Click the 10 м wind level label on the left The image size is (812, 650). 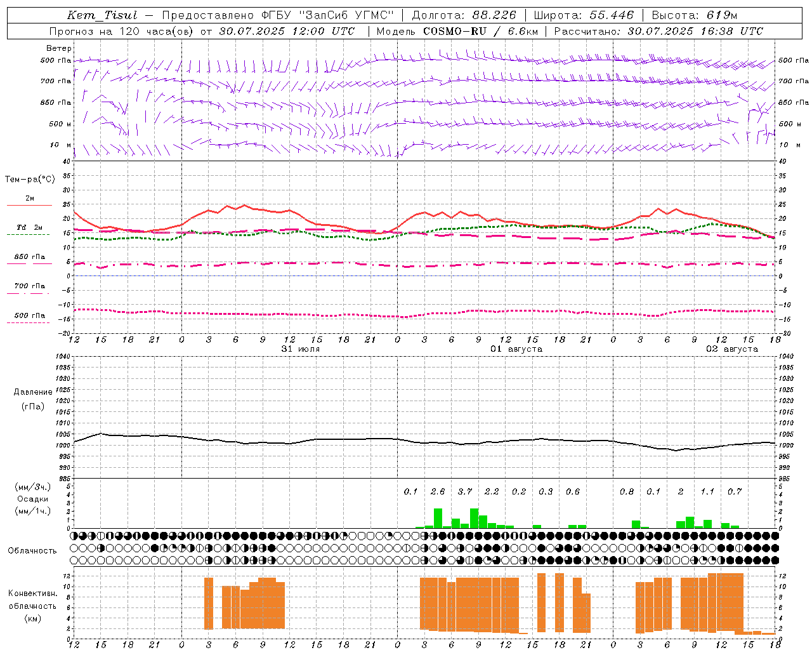(60, 145)
